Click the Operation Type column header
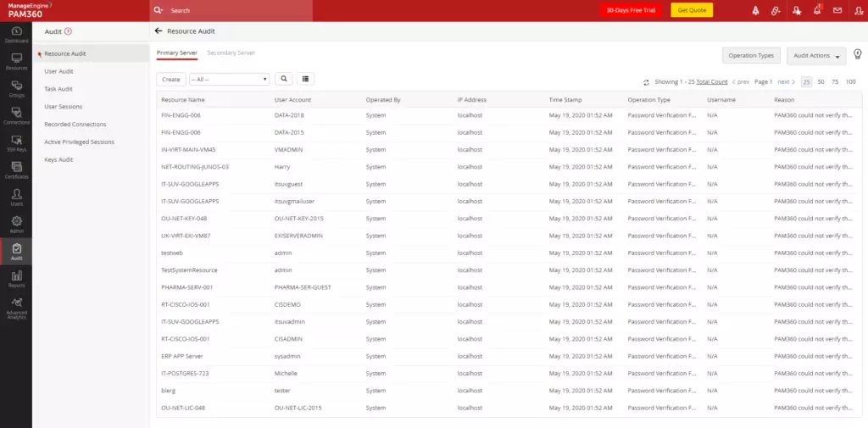The image size is (868, 428). click(648, 100)
